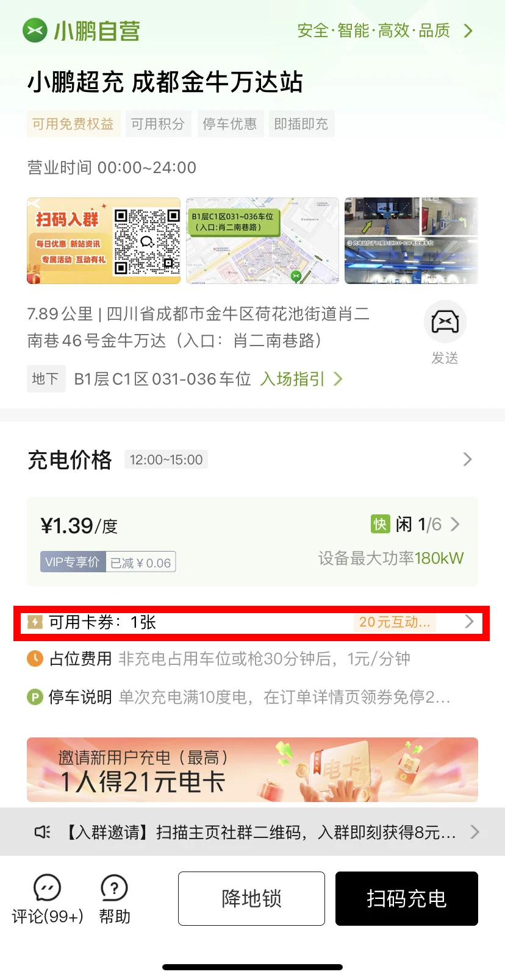
Task: View the station map thumbnail
Action: click(262, 241)
